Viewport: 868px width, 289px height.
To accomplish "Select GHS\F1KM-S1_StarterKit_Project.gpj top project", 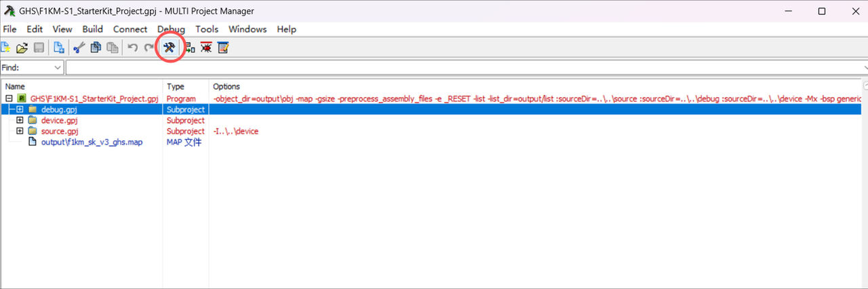I will 94,98.
